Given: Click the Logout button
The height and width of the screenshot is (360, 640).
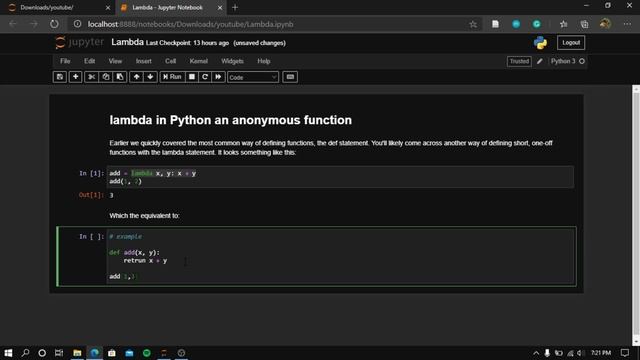Looking at the screenshot, I should (571, 42).
